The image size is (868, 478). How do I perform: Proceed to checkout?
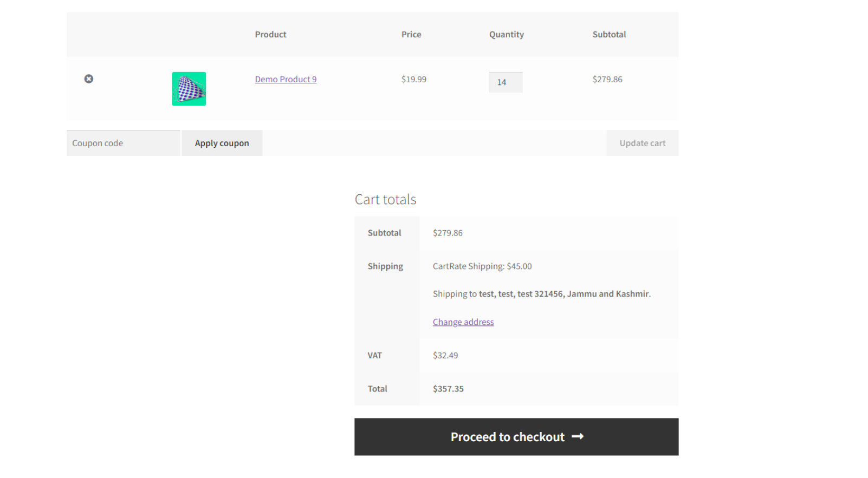(508, 437)
